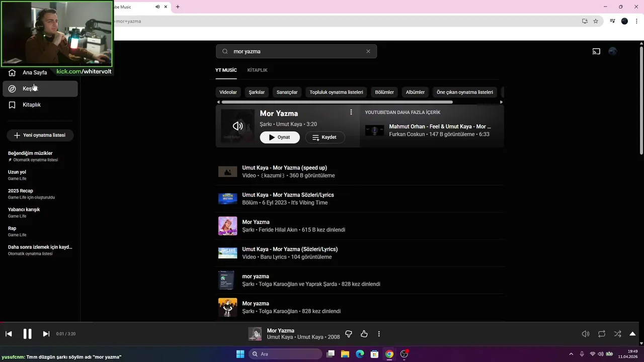This screenshot has width=644, height=362.
Task: Filter results by Sanatçılar
Action: point(287,92)
